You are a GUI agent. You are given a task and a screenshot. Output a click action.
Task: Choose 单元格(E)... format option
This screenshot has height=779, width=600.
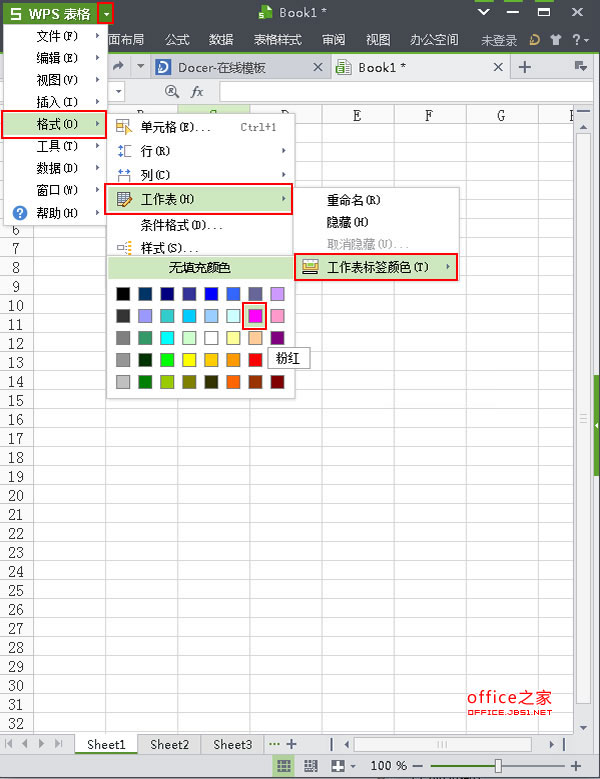tap(200, 127)
